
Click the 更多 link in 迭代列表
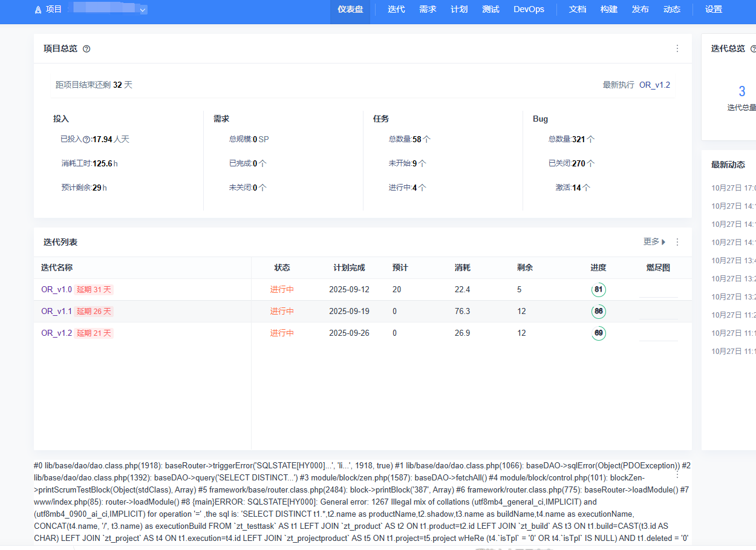654,242
